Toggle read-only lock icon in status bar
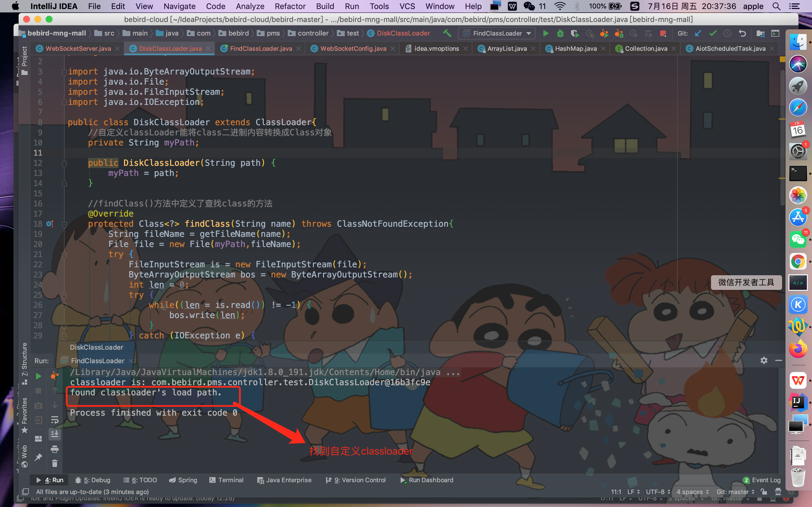The image size is (812, 507). pos(764,491)
